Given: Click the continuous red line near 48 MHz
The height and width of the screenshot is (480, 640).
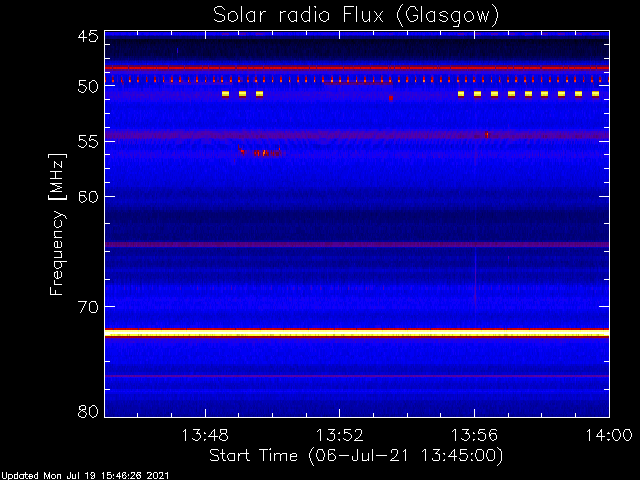Looking at the screenshot, I should point(357,68).
